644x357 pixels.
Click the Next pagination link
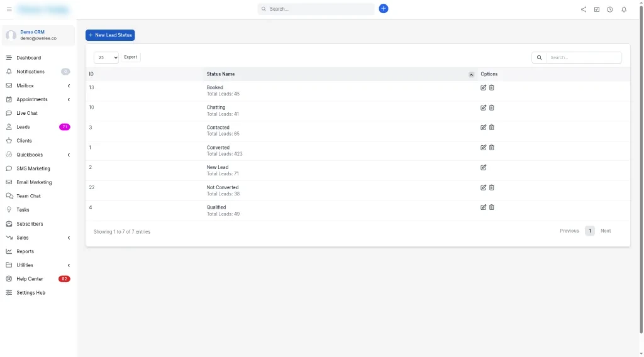606,231
